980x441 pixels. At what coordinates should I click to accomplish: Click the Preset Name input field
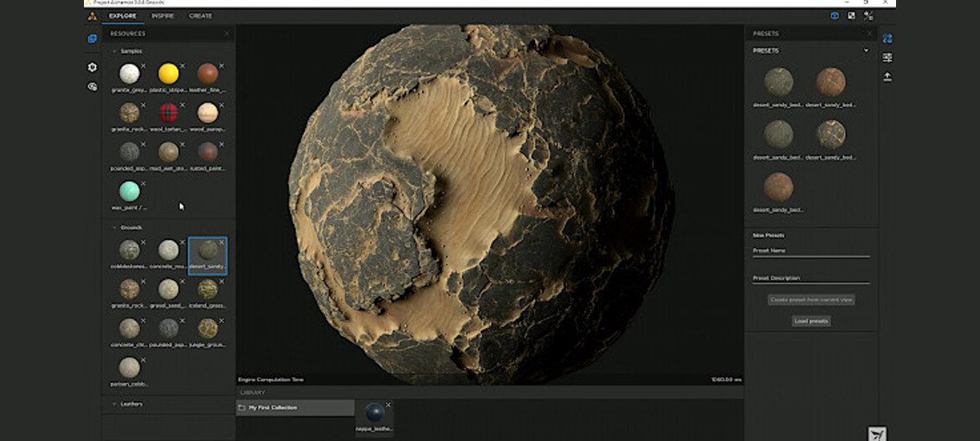[811, 251]
